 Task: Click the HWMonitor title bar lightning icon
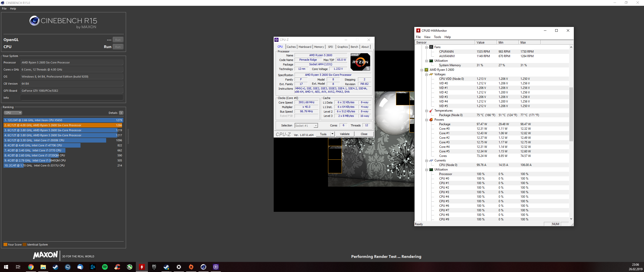coord(418,30)
